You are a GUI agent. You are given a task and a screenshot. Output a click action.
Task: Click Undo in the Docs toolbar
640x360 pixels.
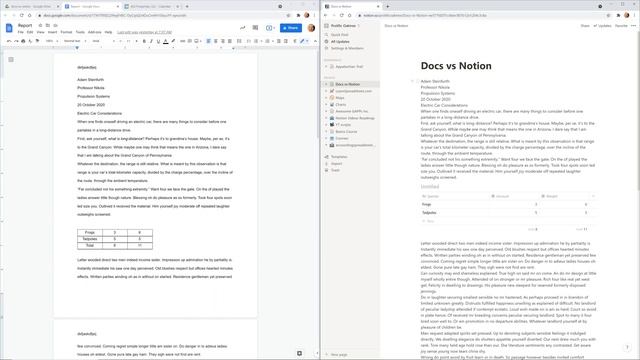[9, 41]
